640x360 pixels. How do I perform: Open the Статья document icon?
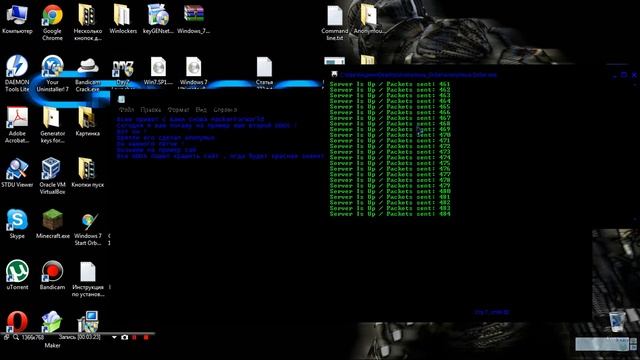[264, 72]
